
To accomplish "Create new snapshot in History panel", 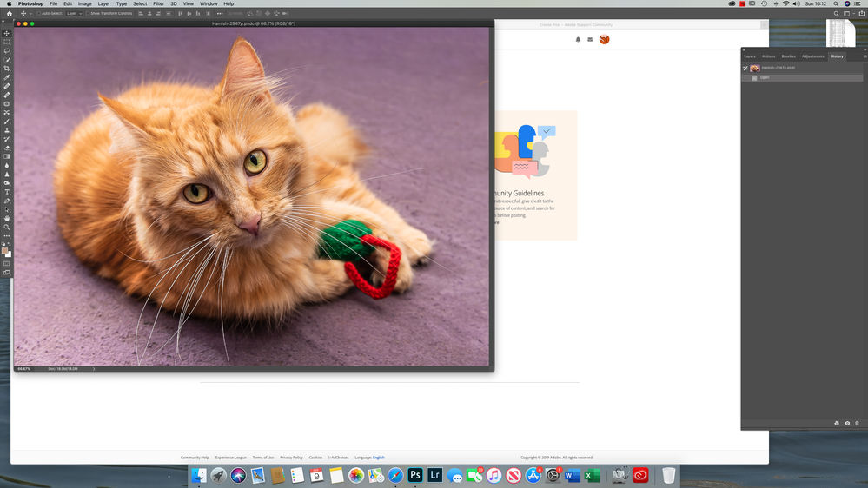I will 847,423.
